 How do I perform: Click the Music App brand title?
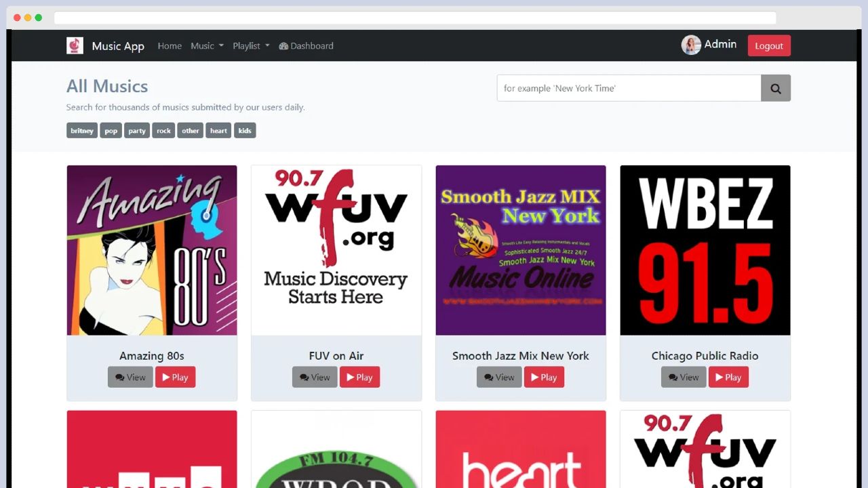click(x=118, y=46)
